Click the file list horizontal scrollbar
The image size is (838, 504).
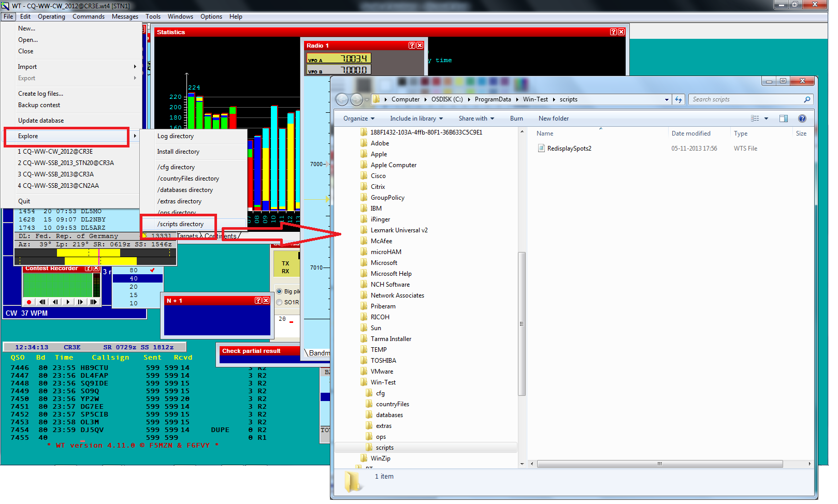660,464
